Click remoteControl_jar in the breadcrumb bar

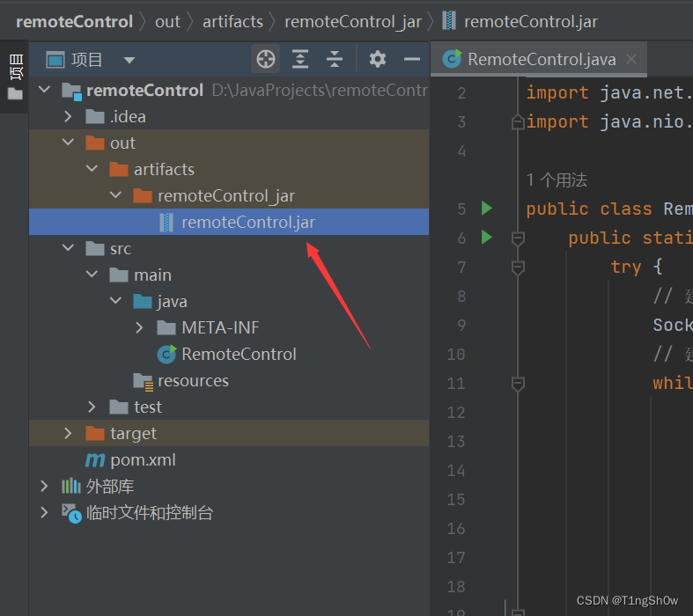(353, 22)
